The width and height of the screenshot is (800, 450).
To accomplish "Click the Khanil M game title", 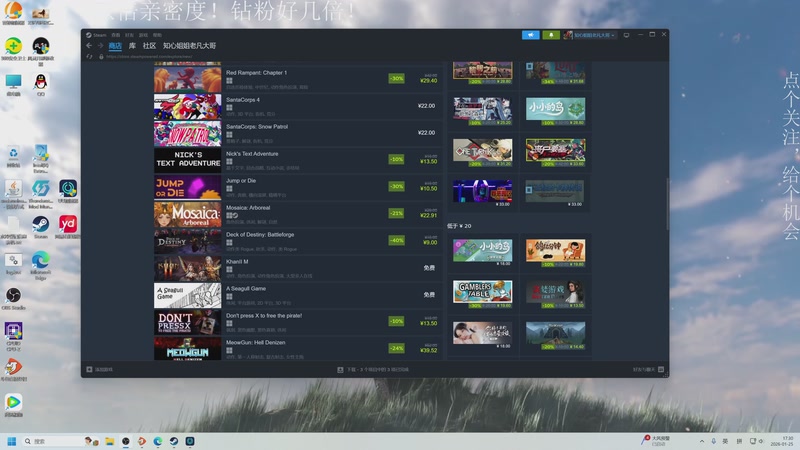I will click(237, 262).
